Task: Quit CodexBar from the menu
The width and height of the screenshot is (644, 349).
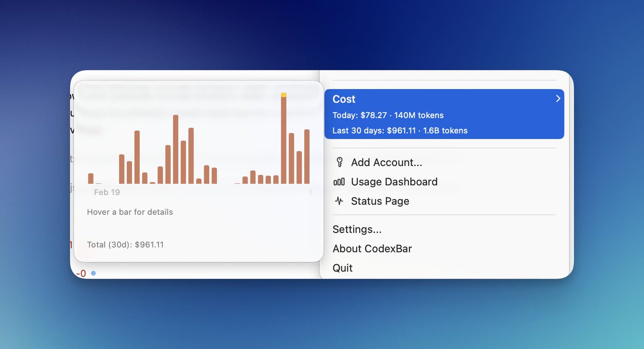Action: coord(444,268)
